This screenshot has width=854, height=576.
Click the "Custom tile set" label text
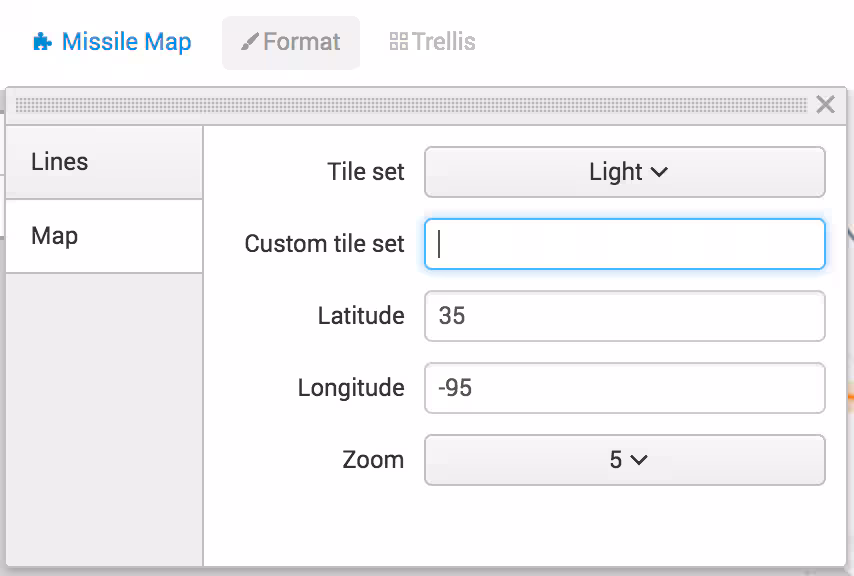[x=324, y=244]
